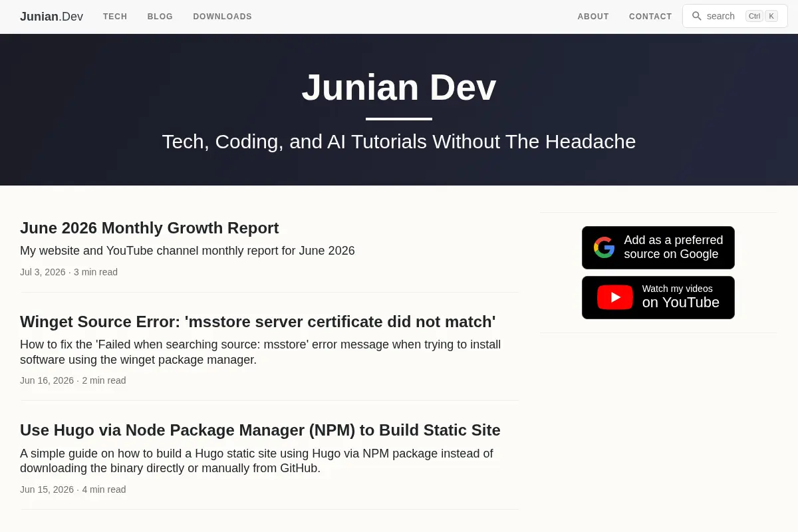Image resolution: width=798 pixels, height=532 pixels.
Task: Click the Google G logo icon
Action: pos(604,247)
